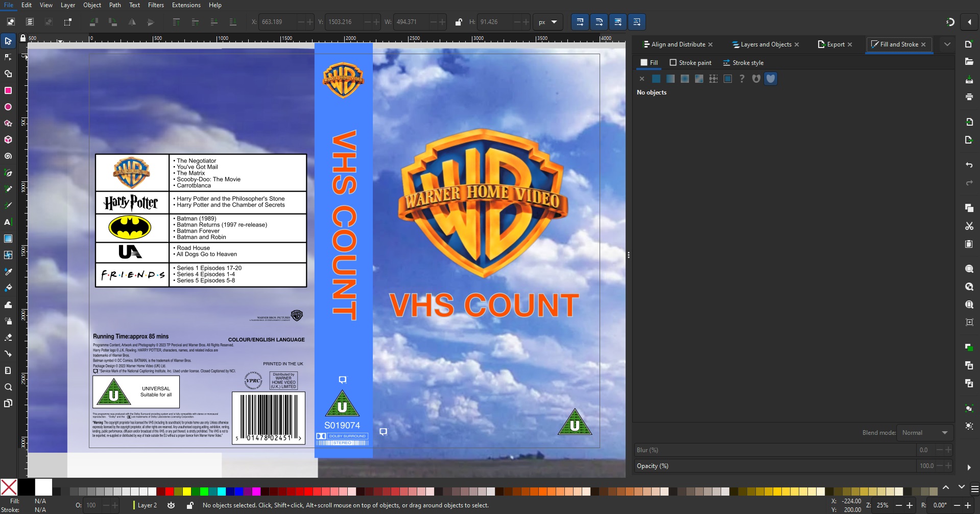The image size is (980, 514).
Task: Apply a flat color fill
Action: click(x=656, y=79)
